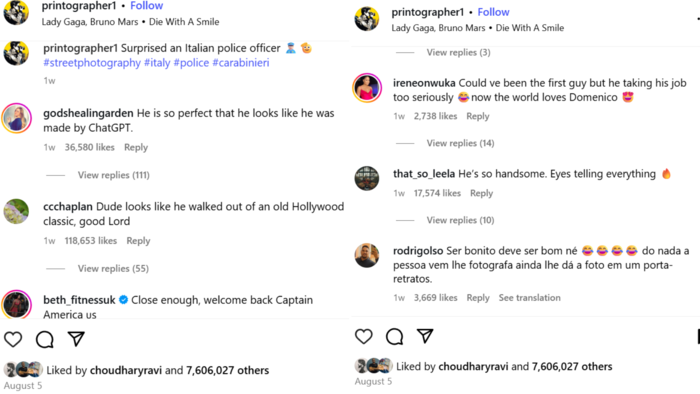Image resolution: width=700 pixels, height=394 pixels.
Task: Share post via left paper plane icon
Action: 76,339
